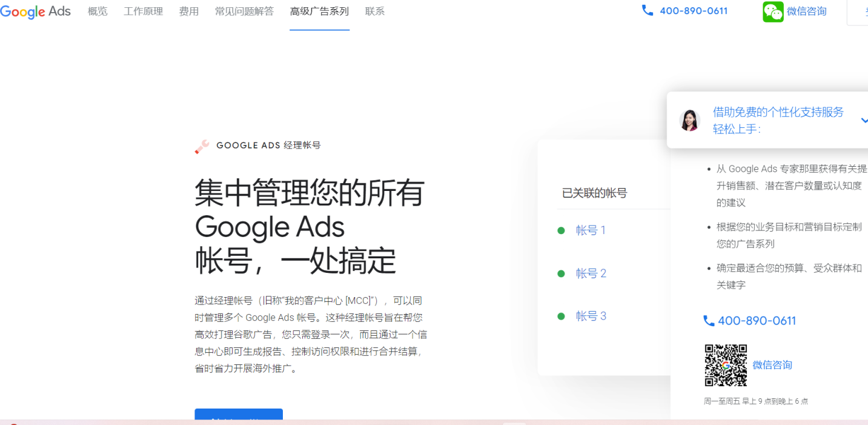Click the 微信咨询 link in the support panel
The height and width of the screenshot is (425, 868).
pos(772,364)
